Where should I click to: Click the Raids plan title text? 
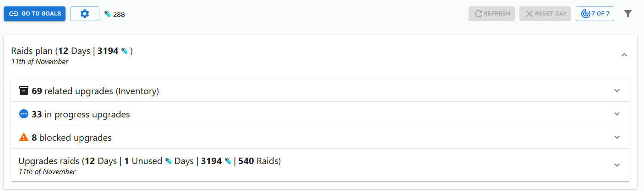[x=32, y=51]
